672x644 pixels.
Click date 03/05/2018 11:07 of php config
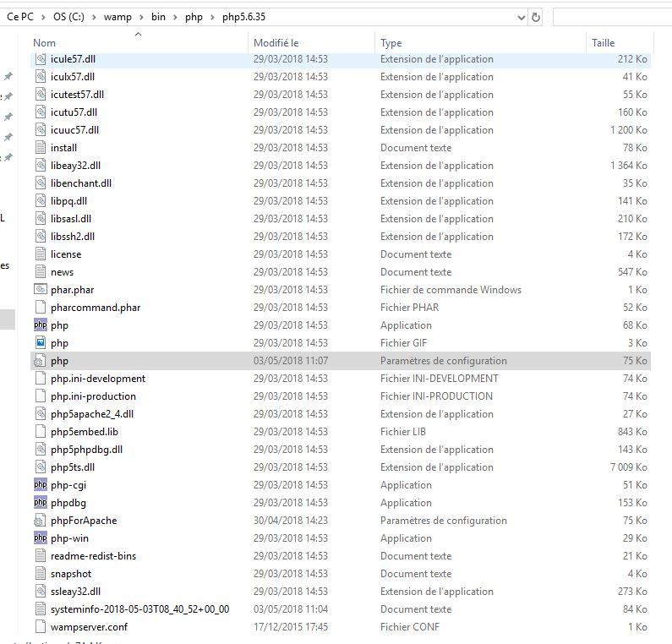tap(291, 361)
